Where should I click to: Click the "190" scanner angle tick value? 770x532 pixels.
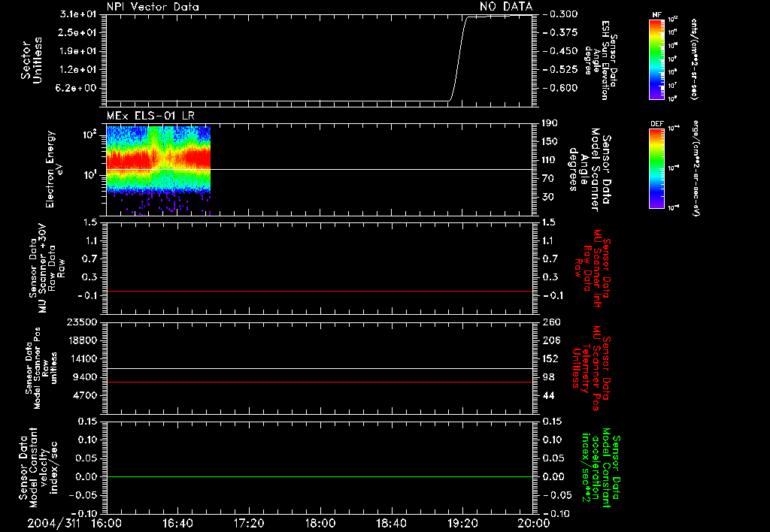550,123
